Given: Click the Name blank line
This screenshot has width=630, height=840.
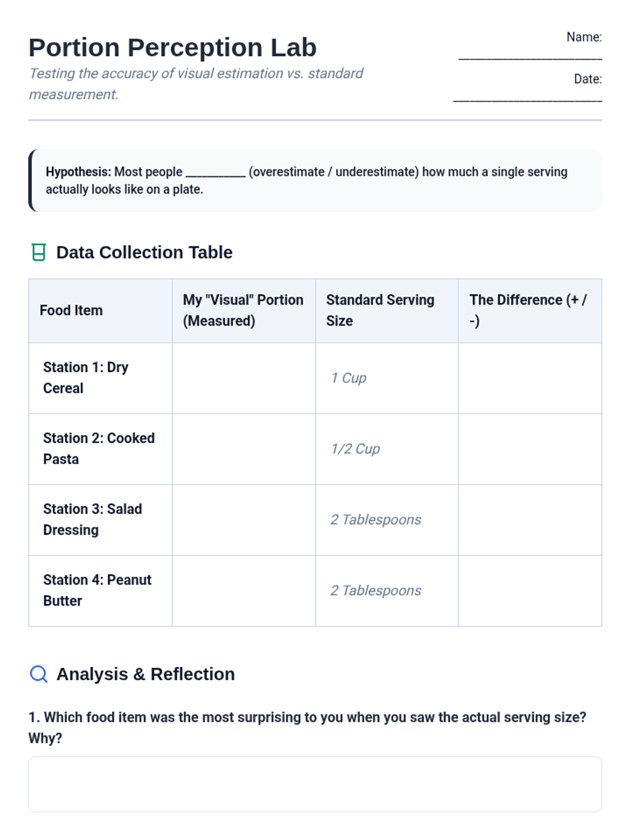Looking at the screenshot, I should pos(530,57).
